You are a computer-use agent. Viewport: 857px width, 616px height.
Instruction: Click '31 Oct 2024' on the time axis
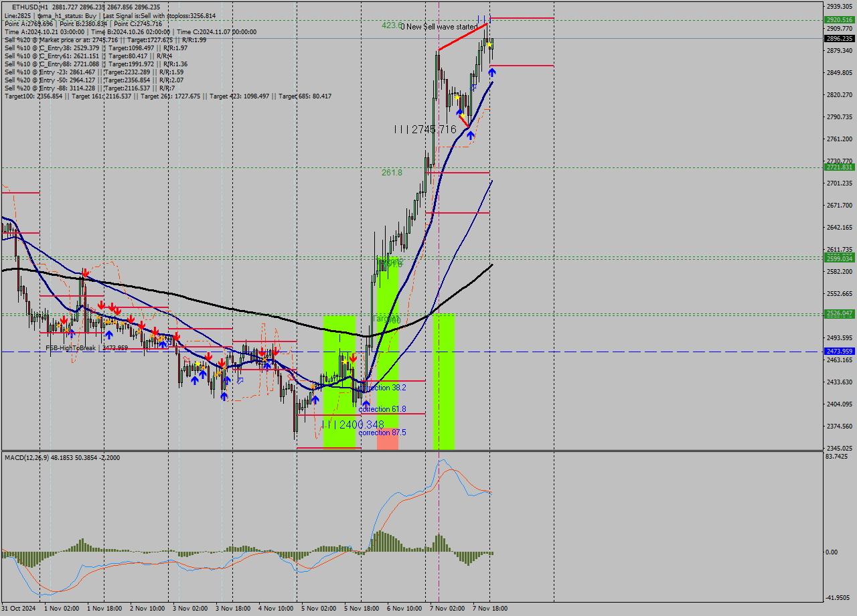tap(18, 609)
